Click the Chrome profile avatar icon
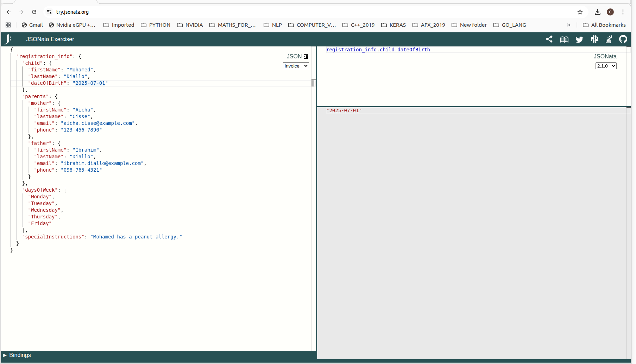This screenshot has width=636, height=364. 610,12
